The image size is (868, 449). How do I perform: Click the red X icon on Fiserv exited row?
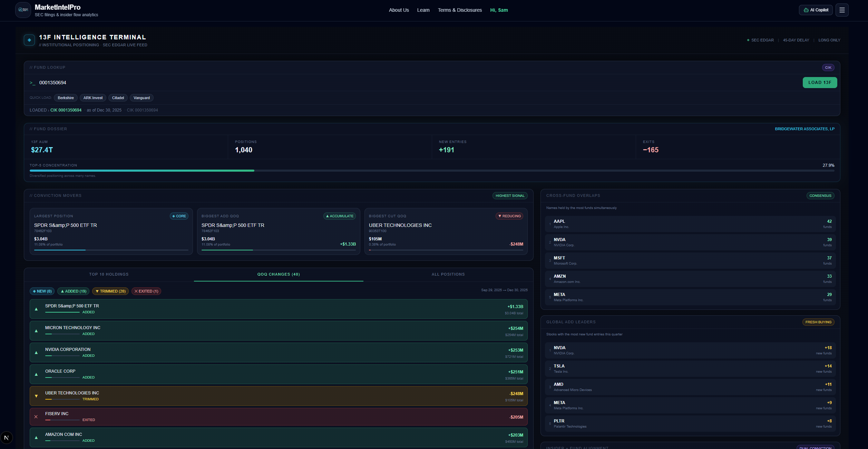click(x=36, y=417)
